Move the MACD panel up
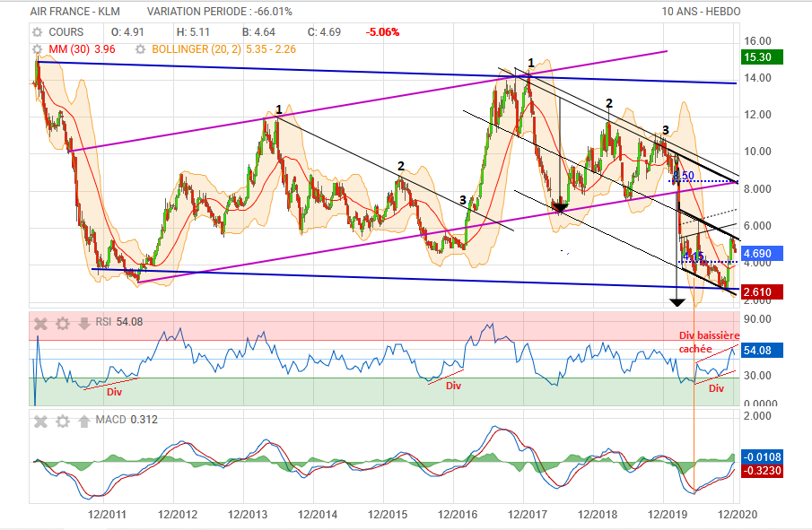The height and width of the screenshot is (530, 812). [84, 421]
